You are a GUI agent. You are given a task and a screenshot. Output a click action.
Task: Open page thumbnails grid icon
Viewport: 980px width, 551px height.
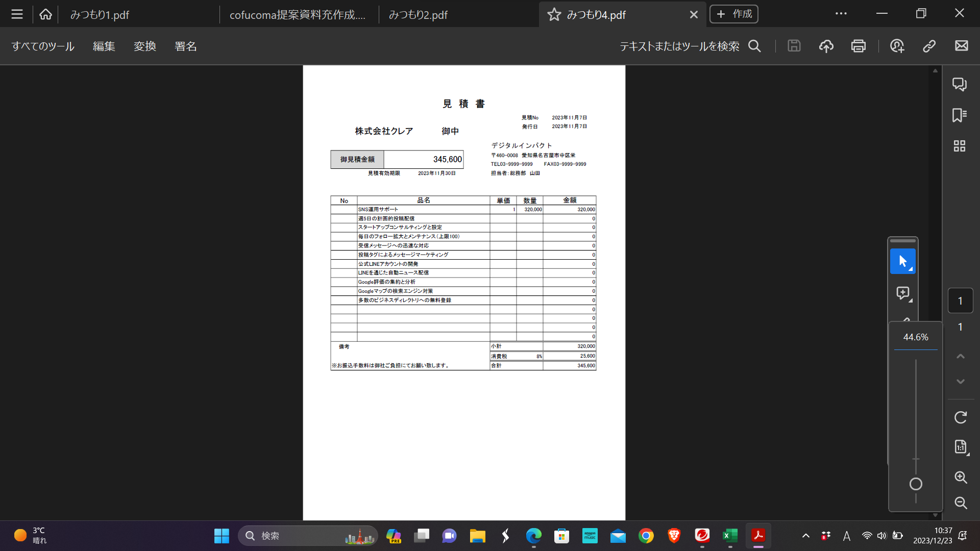point(959,146)
